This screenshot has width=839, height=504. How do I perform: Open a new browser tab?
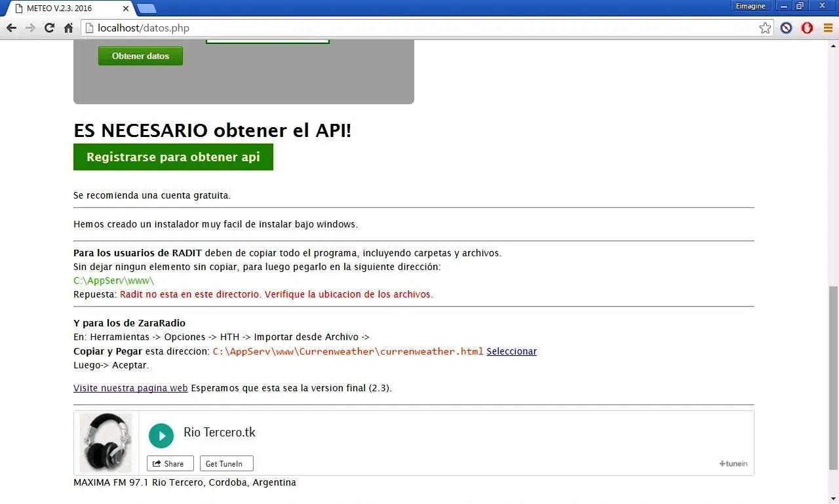coord(147,9)
